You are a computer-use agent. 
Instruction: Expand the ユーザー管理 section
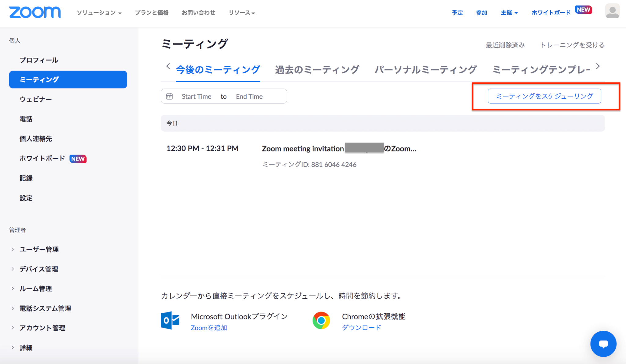pyautogui.click(x=39, y=249)
